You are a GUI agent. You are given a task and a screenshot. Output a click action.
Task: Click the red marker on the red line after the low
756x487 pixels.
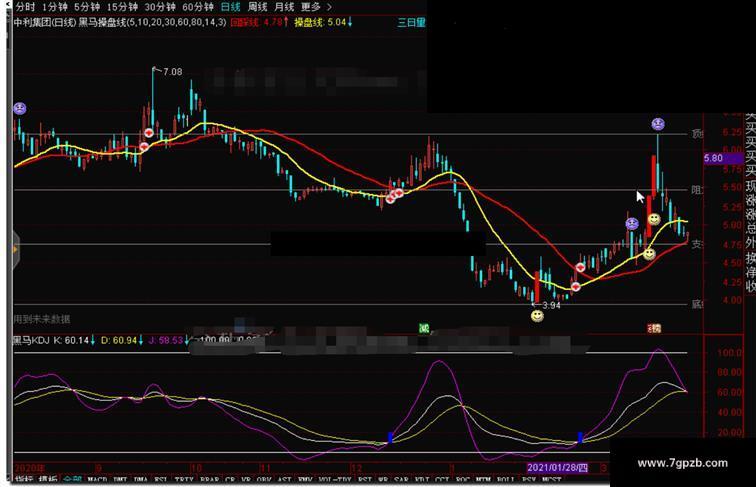coord(580,267)
